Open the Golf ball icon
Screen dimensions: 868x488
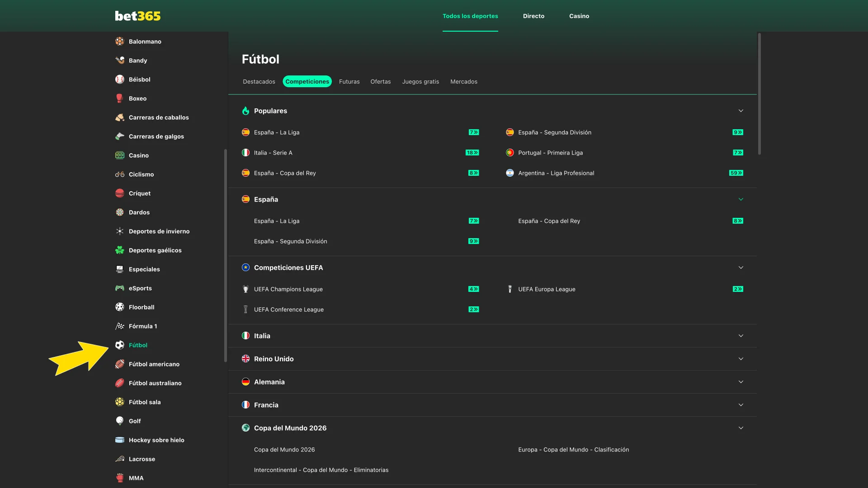(119, 421)
